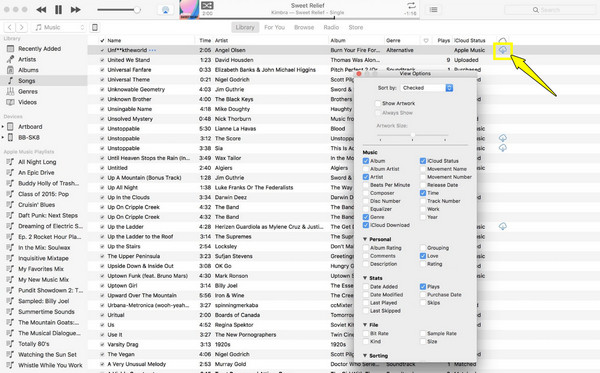The image size is (600, 373).
Task: Go forward with the right chevron button
Action: [x=21, y=27]
